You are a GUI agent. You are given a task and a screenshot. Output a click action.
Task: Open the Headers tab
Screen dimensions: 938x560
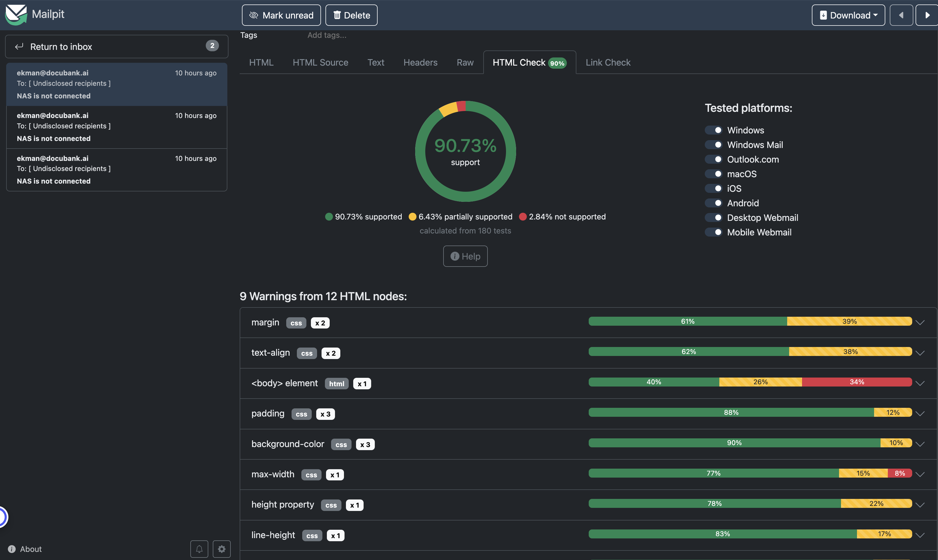[x=420, y=63]
